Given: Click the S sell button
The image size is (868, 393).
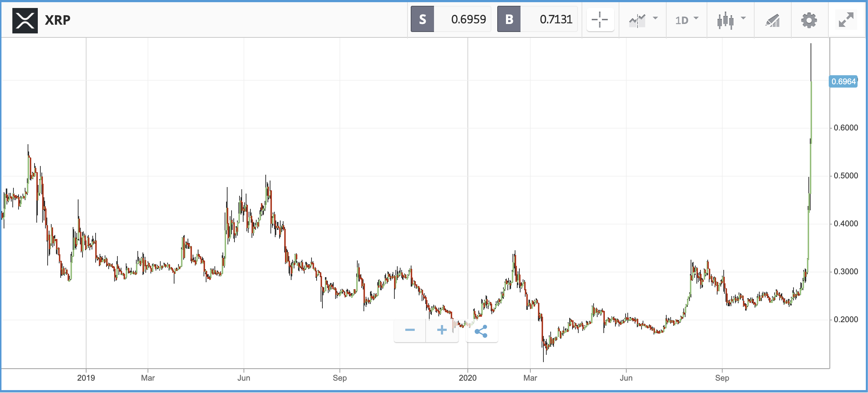Looking at the screenshot, I should 422,19.
